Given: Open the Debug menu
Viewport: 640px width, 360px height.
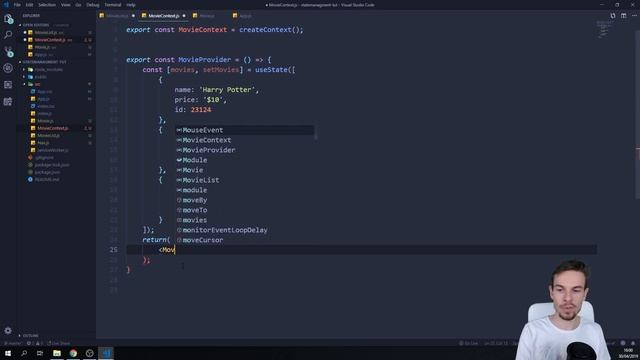Looking at the screenshot, I should (93, 5).
